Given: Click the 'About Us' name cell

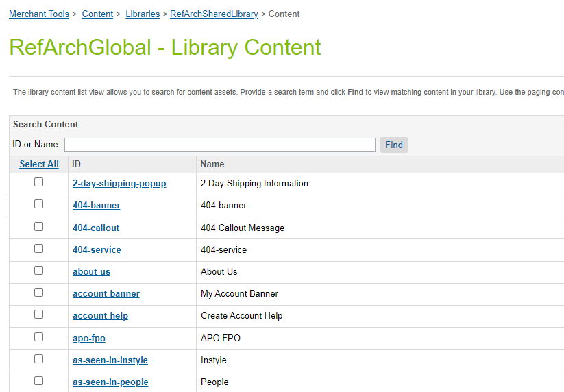Looking at the screenshot, I should 219,272.
